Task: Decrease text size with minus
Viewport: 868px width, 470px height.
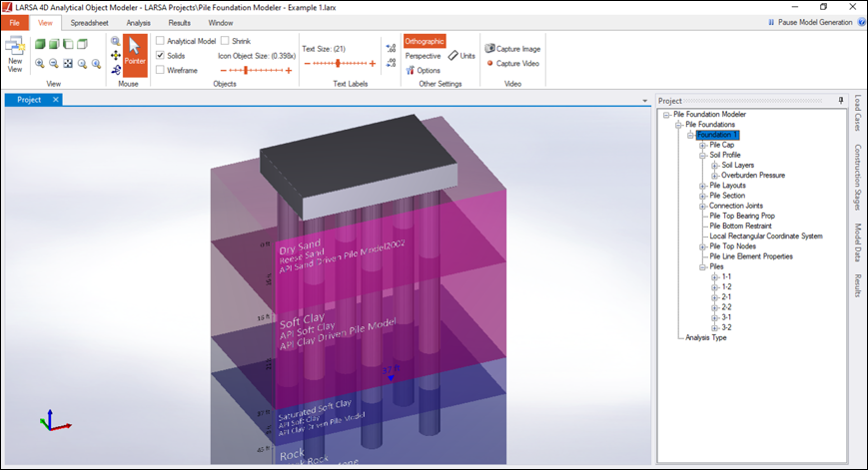Action: coord(308,64)
